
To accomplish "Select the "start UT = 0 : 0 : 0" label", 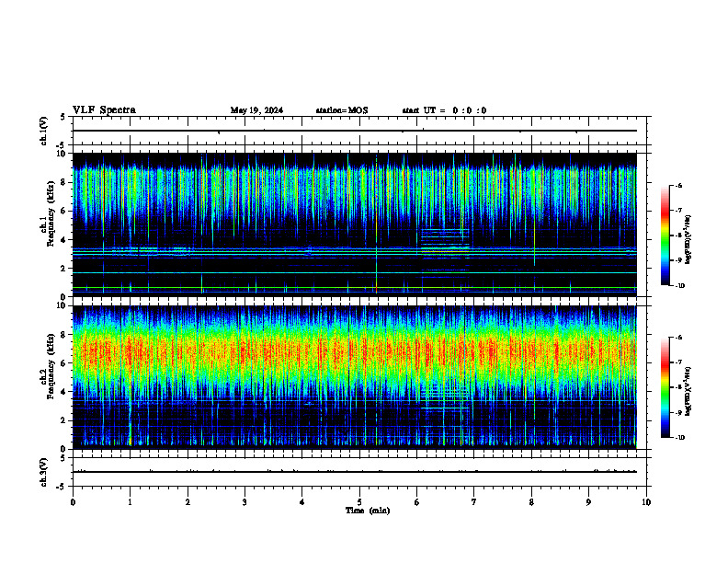I will 444,110.
